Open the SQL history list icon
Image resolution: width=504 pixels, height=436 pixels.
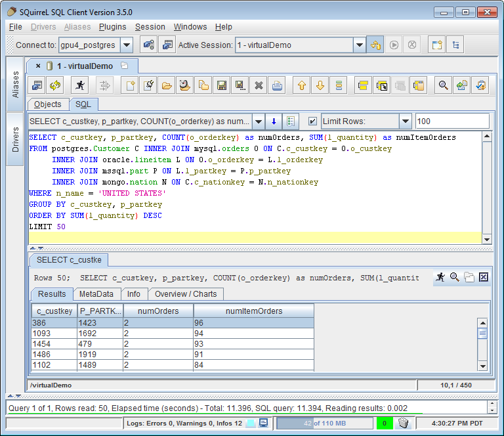[291, 121]
